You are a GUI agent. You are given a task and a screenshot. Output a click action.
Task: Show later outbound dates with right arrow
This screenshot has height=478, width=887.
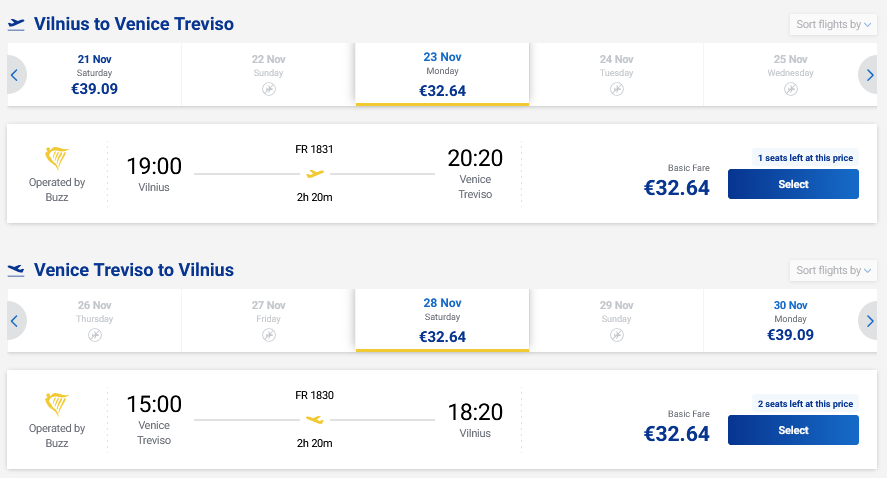click(869, 75)
